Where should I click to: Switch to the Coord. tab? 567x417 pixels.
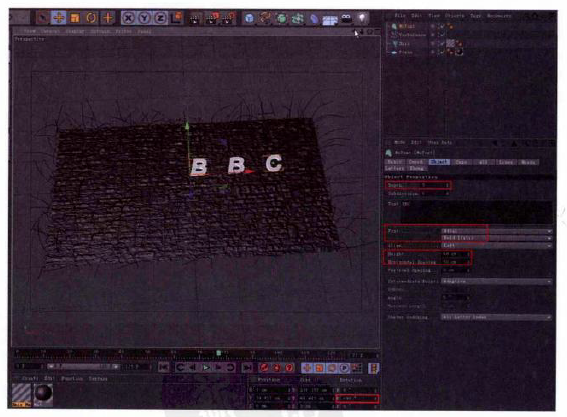pyautogui.click(x=416, y=162)
